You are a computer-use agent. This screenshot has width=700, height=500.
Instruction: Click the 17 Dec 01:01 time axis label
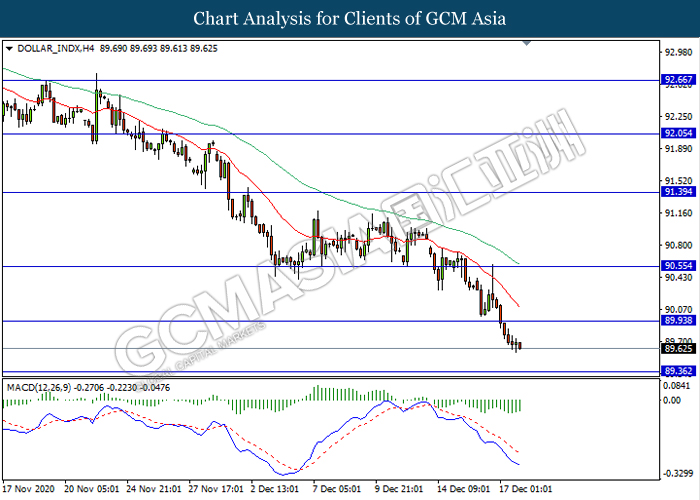525,489
